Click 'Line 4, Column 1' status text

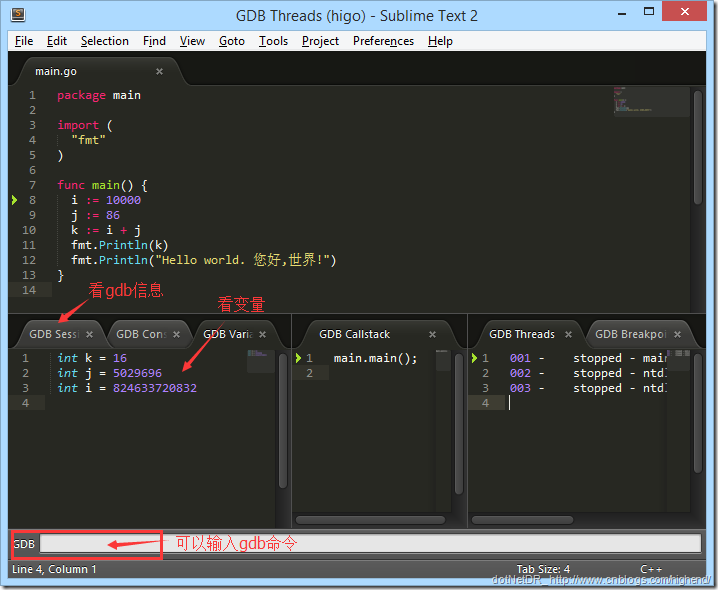point(54,569)
